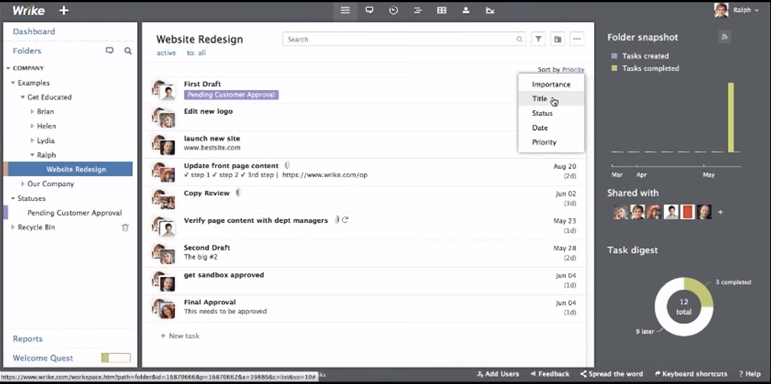The height and width of the screenshot is (384, 771).
Task: Click in the Search field
Action: click(404, 39)
